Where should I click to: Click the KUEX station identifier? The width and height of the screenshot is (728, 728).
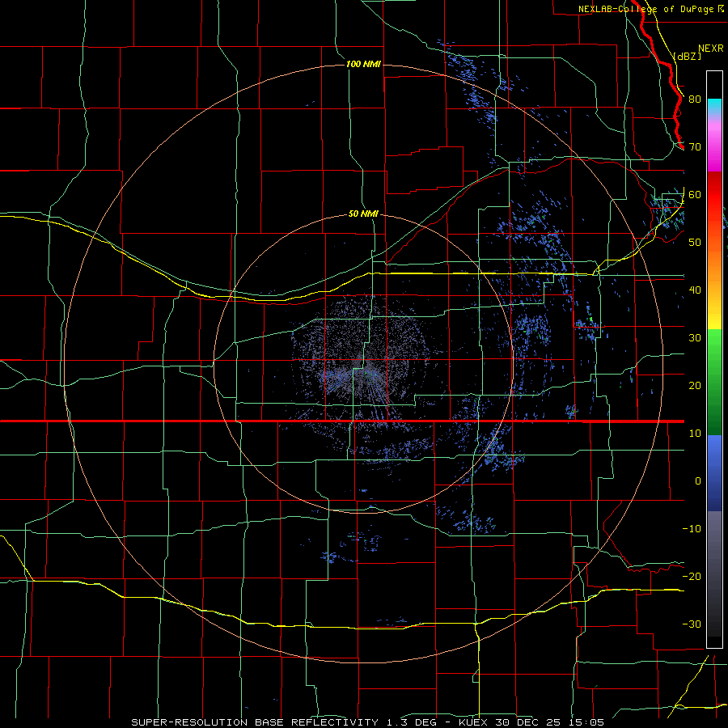474,722
